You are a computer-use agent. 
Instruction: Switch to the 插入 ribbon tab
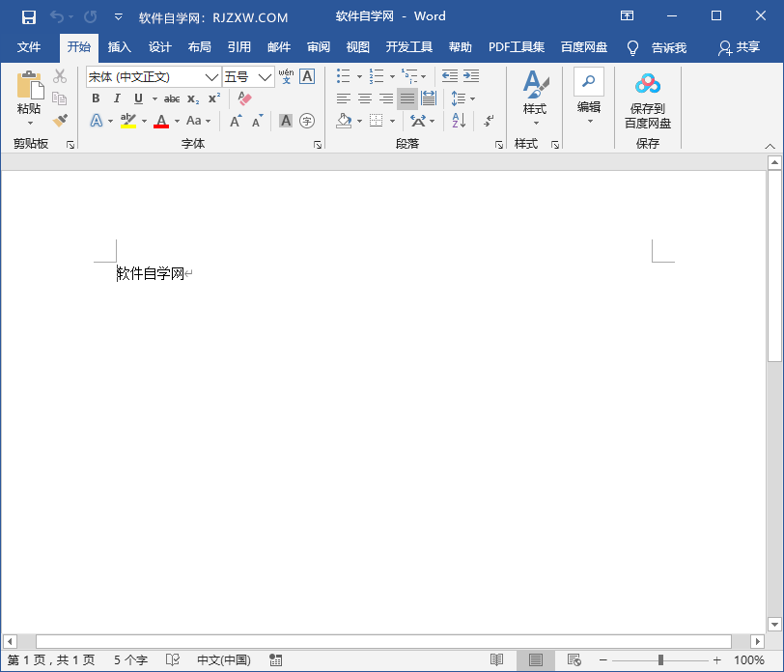(119, 47)
